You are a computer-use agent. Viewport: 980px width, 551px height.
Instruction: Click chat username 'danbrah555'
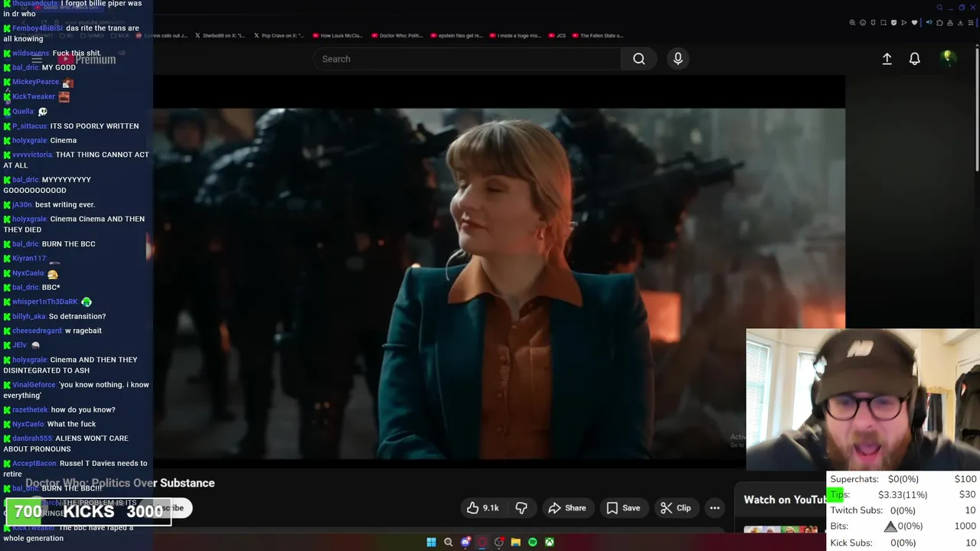pyautogui.click(x=32, y=439)
